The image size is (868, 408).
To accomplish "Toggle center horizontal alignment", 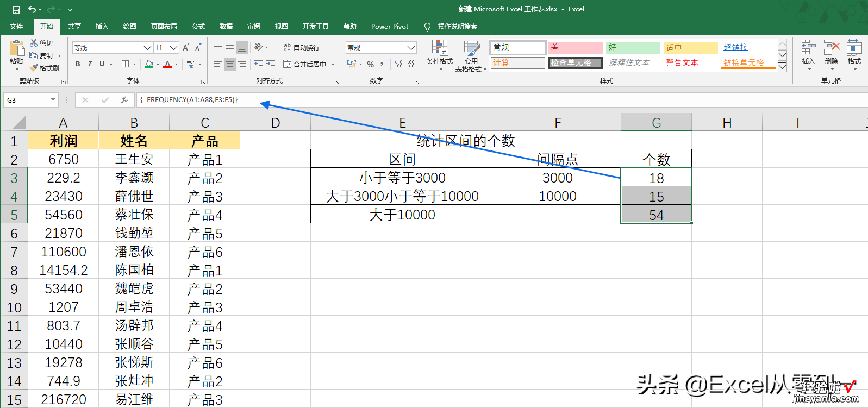I will pyautogui.click(x=230, y=64).
